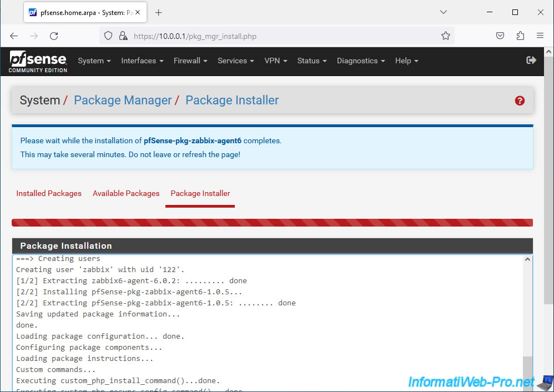The height and width of the screenshot is (392, 554).
Task: Click the red striped installation progress bar
Action: click(x=272, y=223)
